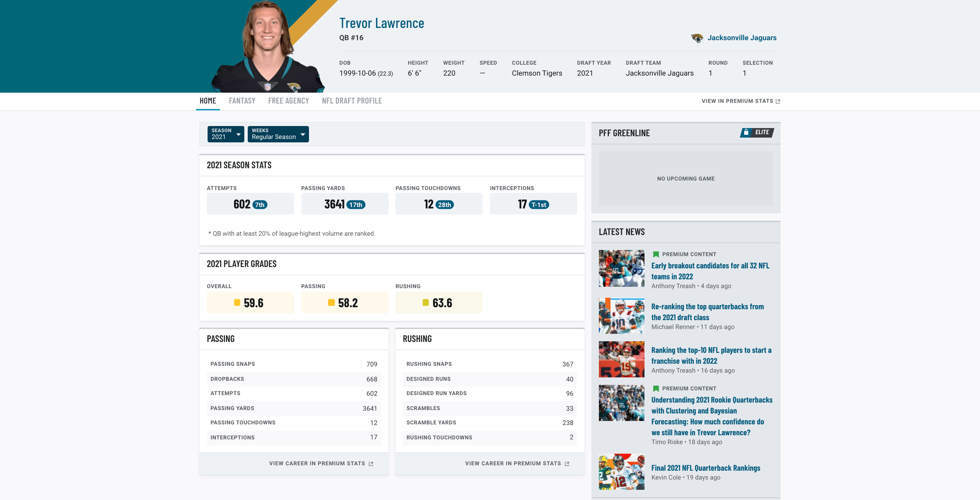Expand the NFL Draft Profile tab menu
The height and width of the screenshot is (500, 980).
[x=352, y=100]
